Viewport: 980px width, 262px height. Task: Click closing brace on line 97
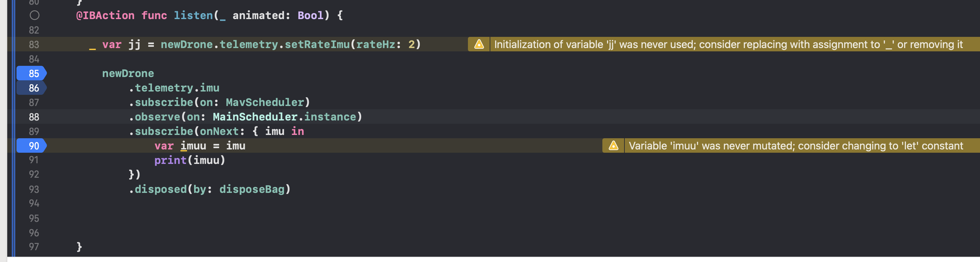point(79,247)
